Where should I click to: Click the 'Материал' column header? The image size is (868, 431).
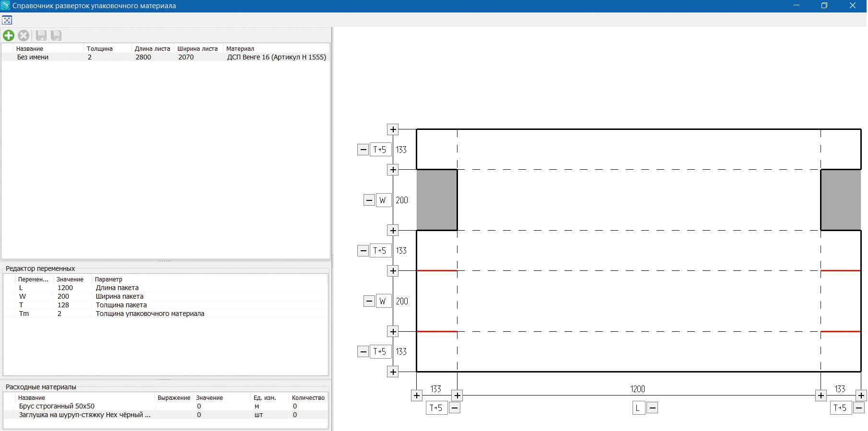(x=240, y=48)
